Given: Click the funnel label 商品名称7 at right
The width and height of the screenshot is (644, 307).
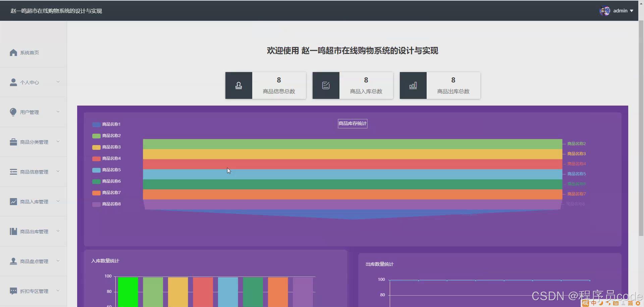Looking at the screenshot, I should (576, 194).
